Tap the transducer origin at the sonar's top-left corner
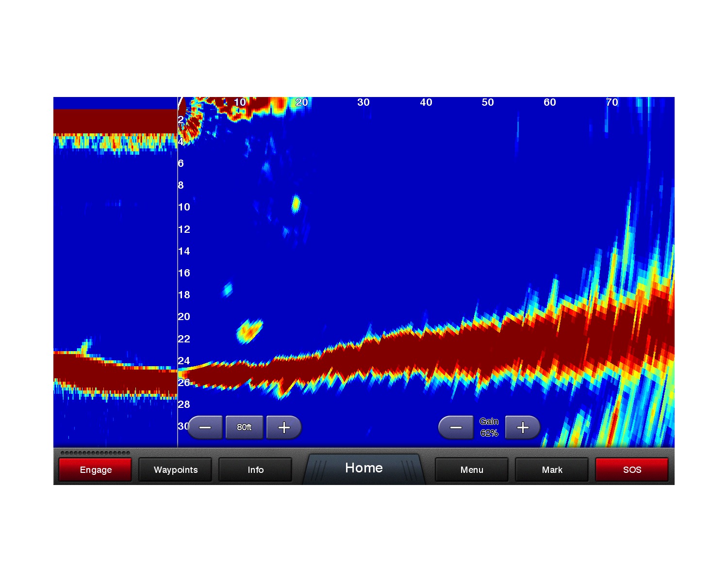The image size is (728, 582). 182,103
